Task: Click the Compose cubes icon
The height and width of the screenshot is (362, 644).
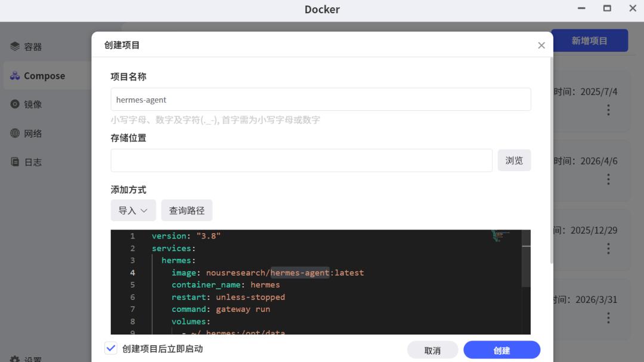Action: coord(15,76)
